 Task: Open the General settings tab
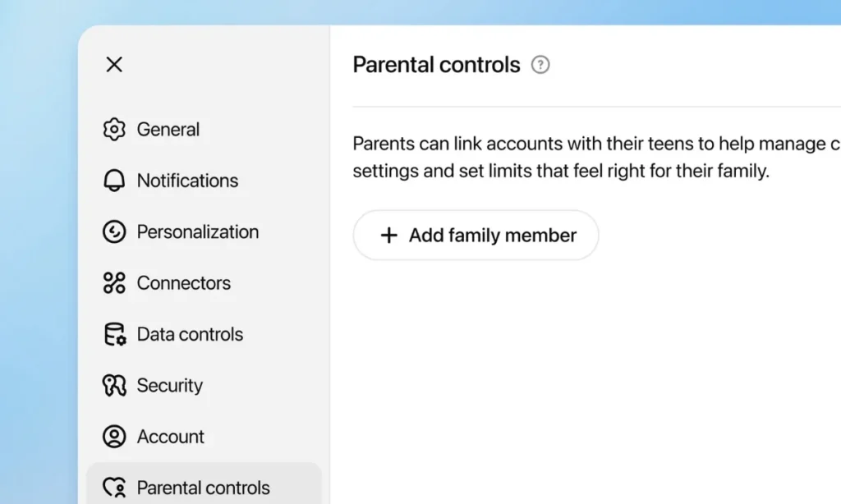pos(168,130)
